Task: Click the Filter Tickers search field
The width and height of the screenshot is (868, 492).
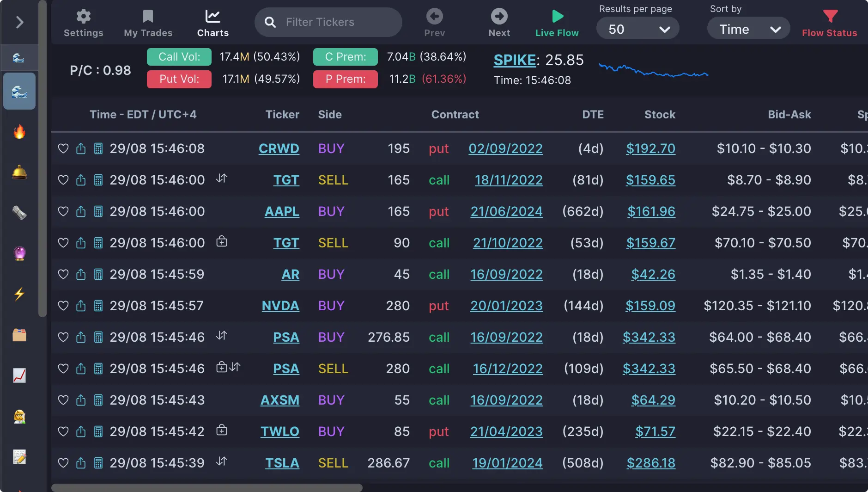Action: click(328, 22)
